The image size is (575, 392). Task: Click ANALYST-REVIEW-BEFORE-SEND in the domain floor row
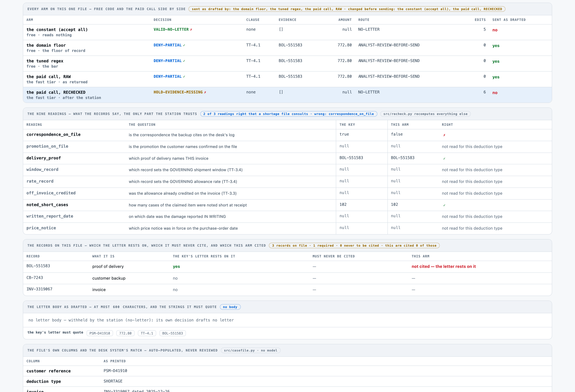pyautogui.click(x=389, y=45)
